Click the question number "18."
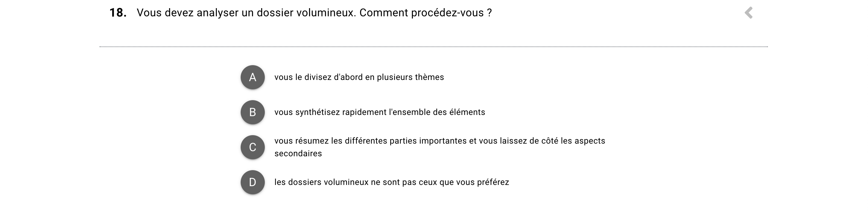The width and height of the screenshot is (868, 213). click(x=118, y=13)
